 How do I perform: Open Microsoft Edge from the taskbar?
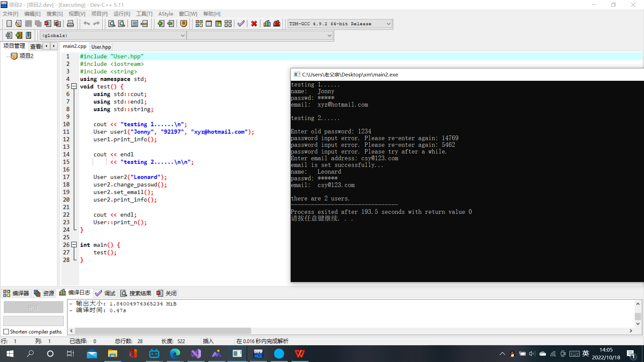(x=175, y=354)
